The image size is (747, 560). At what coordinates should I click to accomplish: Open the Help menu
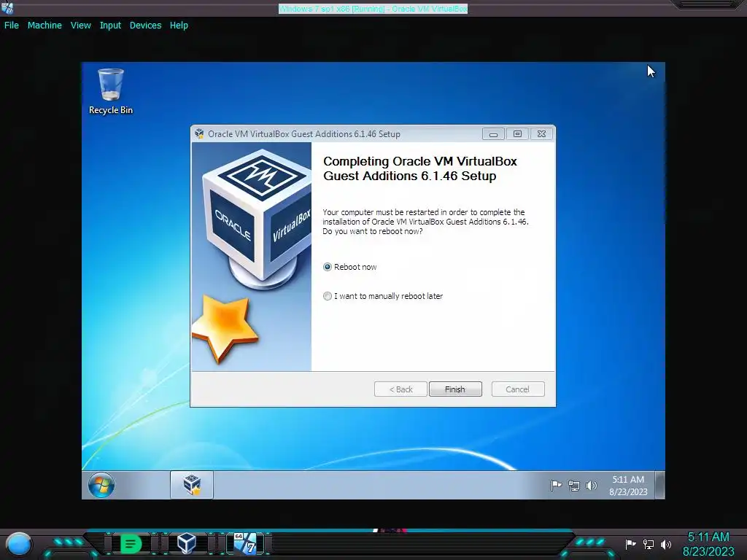(179, 26)
